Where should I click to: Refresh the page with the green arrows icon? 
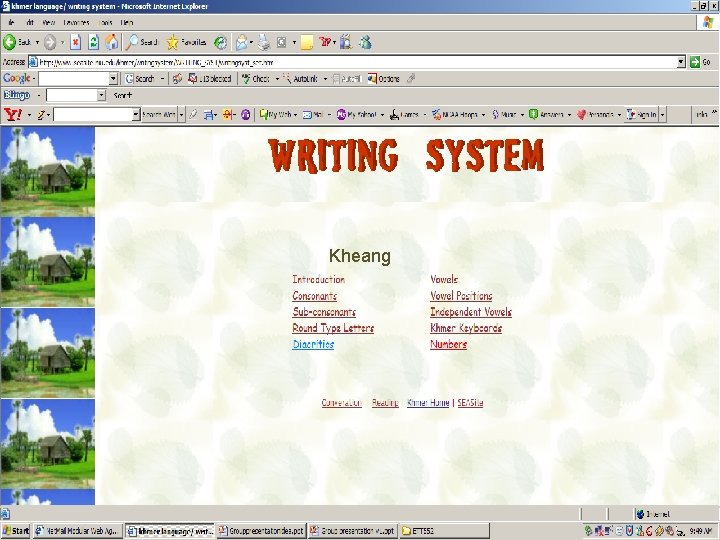click(93, 43)
